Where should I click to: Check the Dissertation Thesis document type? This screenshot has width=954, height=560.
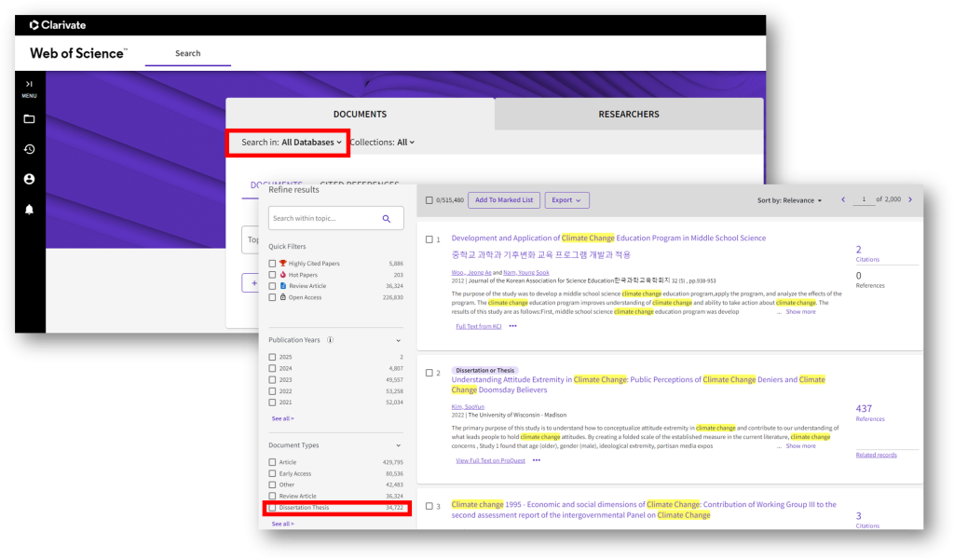(x=273, y=508)
